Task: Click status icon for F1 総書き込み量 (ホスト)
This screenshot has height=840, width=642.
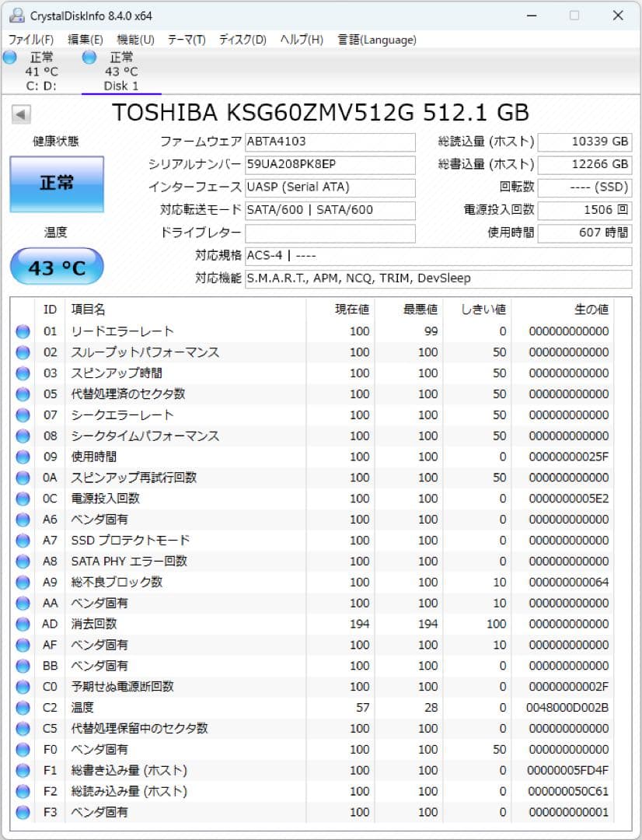Action: pos(23,770)
